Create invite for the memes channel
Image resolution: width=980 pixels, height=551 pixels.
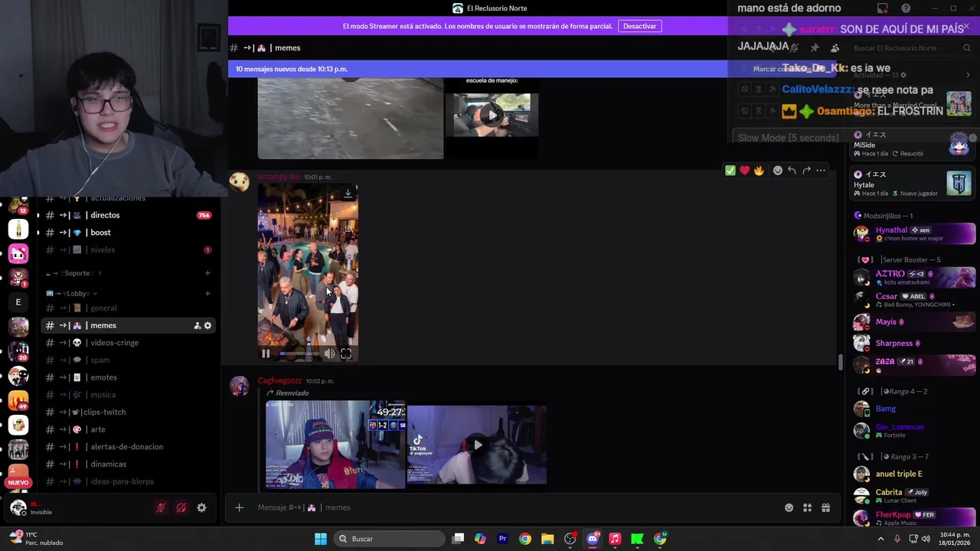[198, 325]
